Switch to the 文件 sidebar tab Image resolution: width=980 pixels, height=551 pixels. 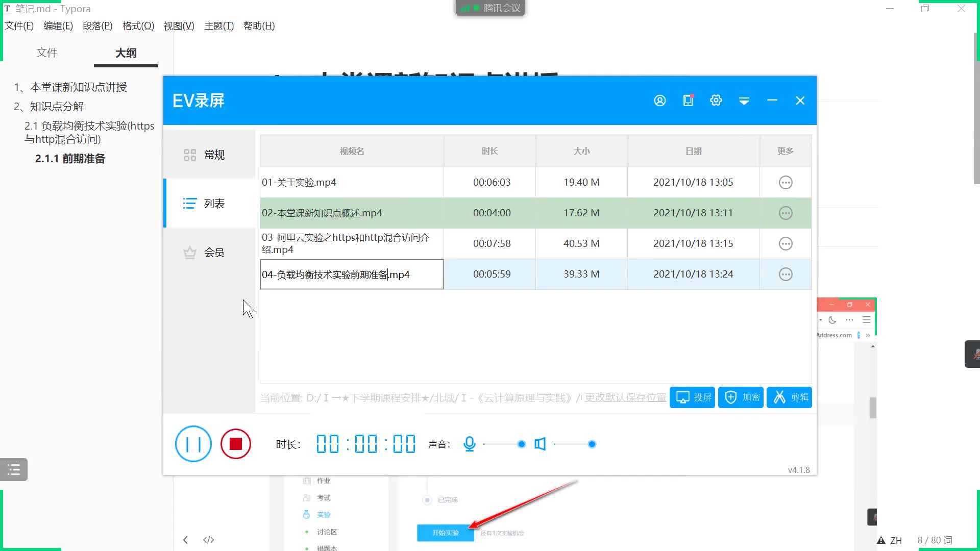point(47,53)
